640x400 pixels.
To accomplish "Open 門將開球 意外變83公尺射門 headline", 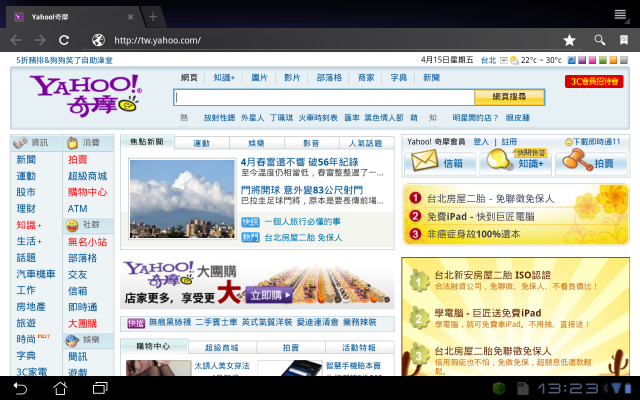I will tap(302, 190).
